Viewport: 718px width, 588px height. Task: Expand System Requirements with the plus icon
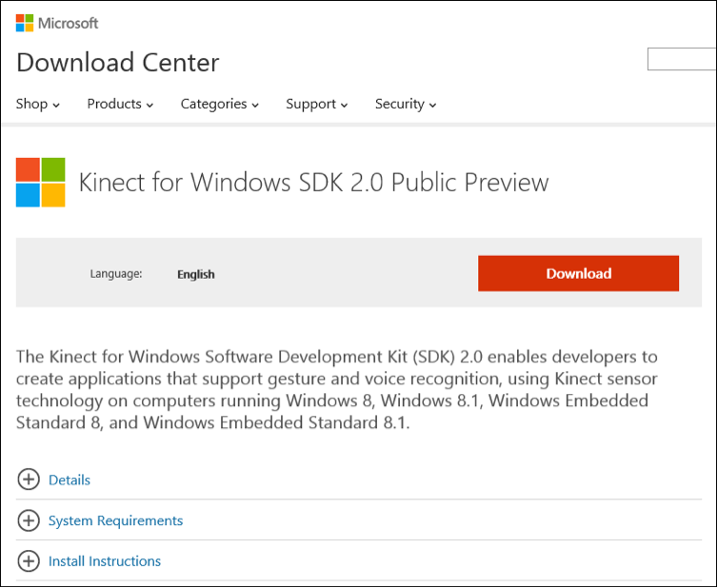click(x=29, y=520)
